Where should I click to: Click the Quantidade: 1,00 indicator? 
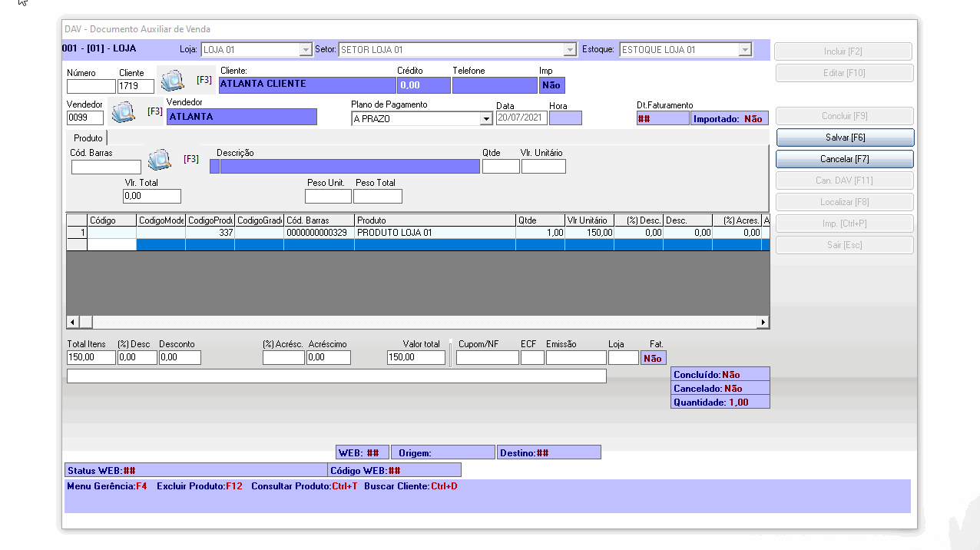[720, 402]
